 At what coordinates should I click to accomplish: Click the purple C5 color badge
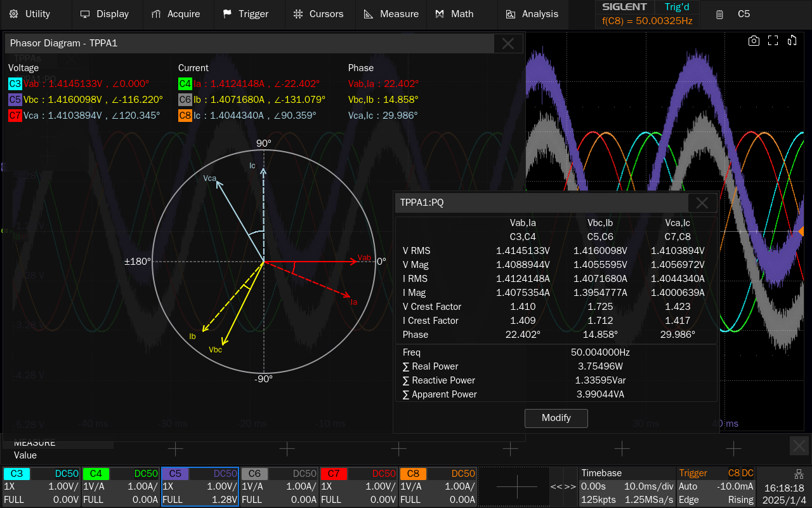15,100
